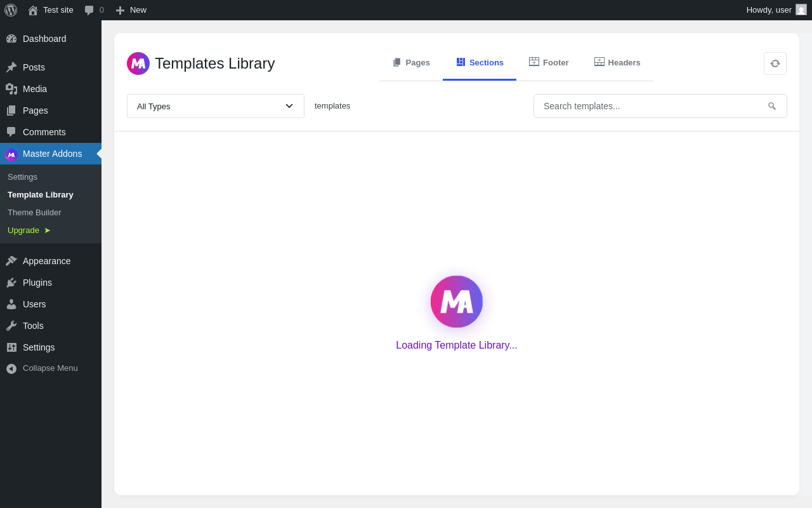The width and height of the screenshot is (812, 508).
Task: Click the Collapse Menu arrow icon
Action: (11, 368)
